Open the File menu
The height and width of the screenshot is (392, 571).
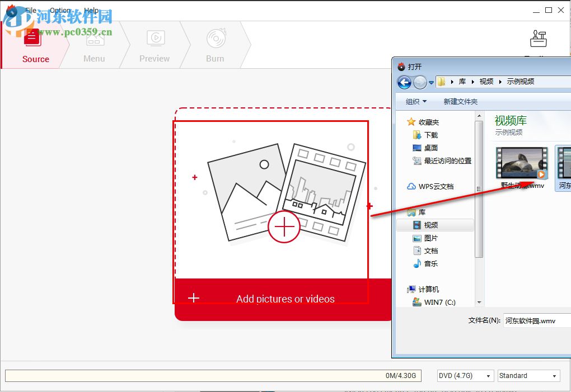click(x=31, y=10)
